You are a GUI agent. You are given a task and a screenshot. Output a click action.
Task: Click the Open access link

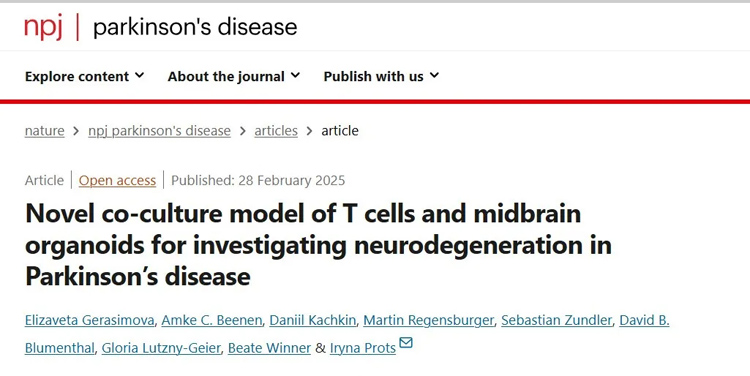pyautogui.click(x=117, y=180)
